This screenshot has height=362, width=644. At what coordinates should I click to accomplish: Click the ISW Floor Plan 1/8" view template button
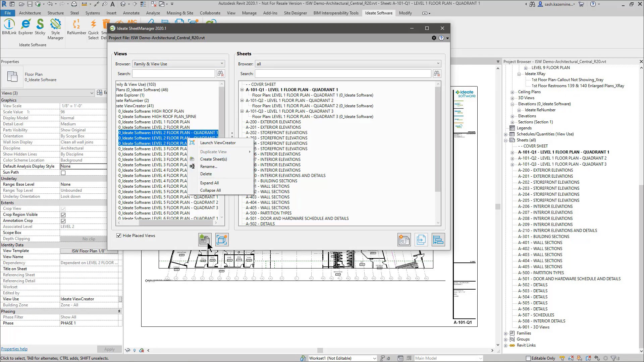pyautogui.click(x=89, y=251)
